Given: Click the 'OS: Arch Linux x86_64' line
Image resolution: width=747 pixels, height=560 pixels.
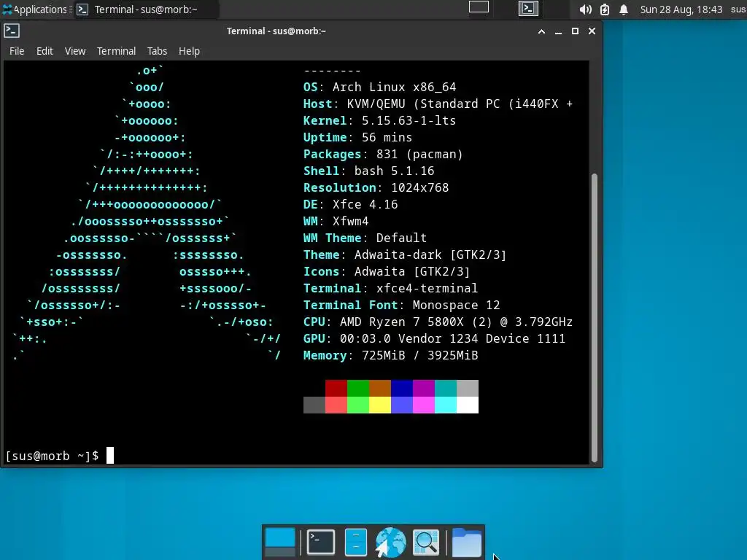Looking at the screenshot, I should point(379,87).
